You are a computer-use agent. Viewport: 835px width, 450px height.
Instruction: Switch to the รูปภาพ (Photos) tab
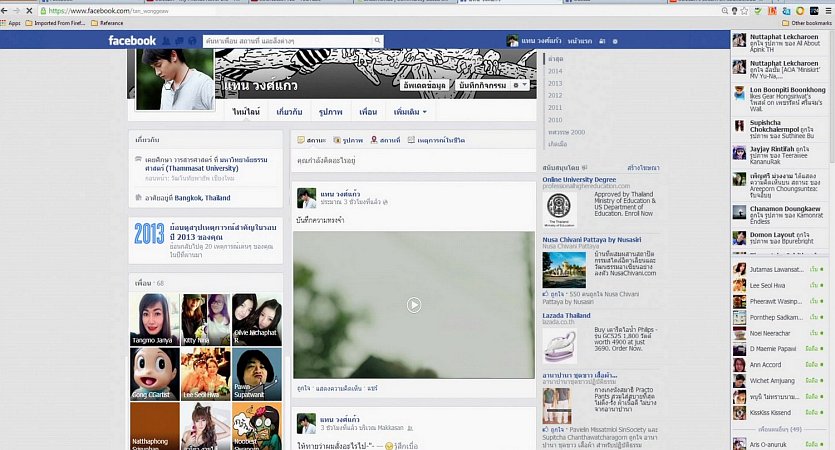point(330,112)
